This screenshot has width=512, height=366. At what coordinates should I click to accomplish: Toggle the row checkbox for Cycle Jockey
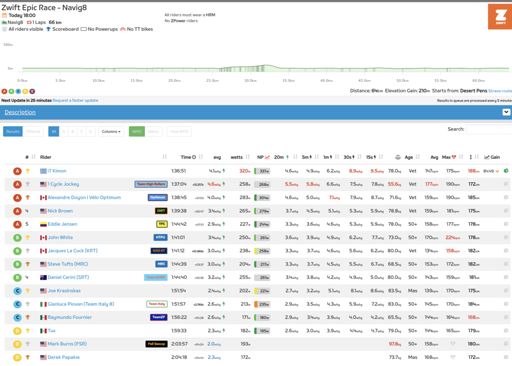pyautogui.click(x=506, y=184)
